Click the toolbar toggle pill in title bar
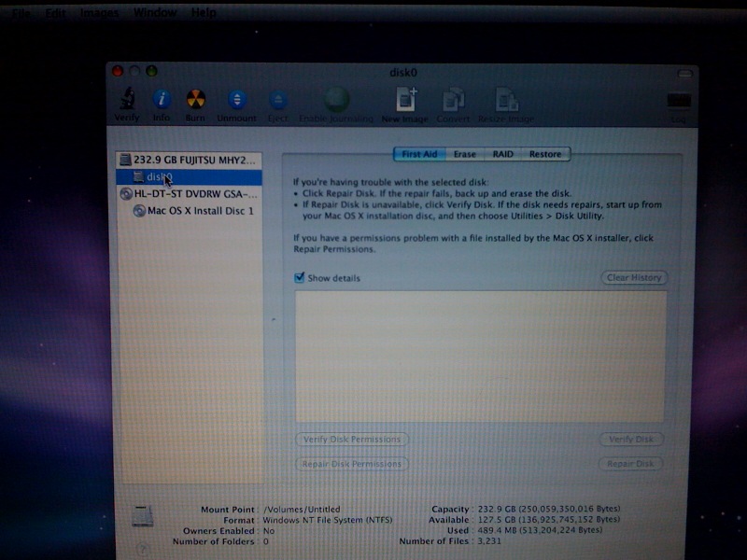The width and height of the screenshot is (747, 560). pos(685,74)
